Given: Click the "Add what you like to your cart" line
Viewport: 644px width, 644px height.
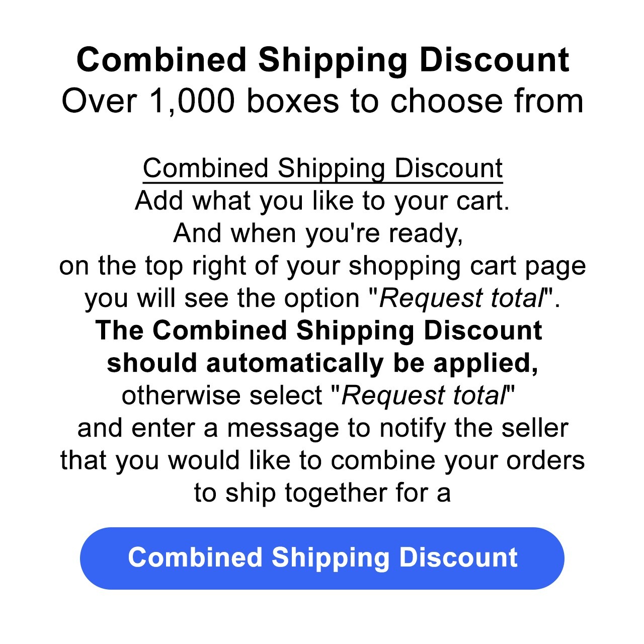Looking at the screenshot, I should point(323,201).
